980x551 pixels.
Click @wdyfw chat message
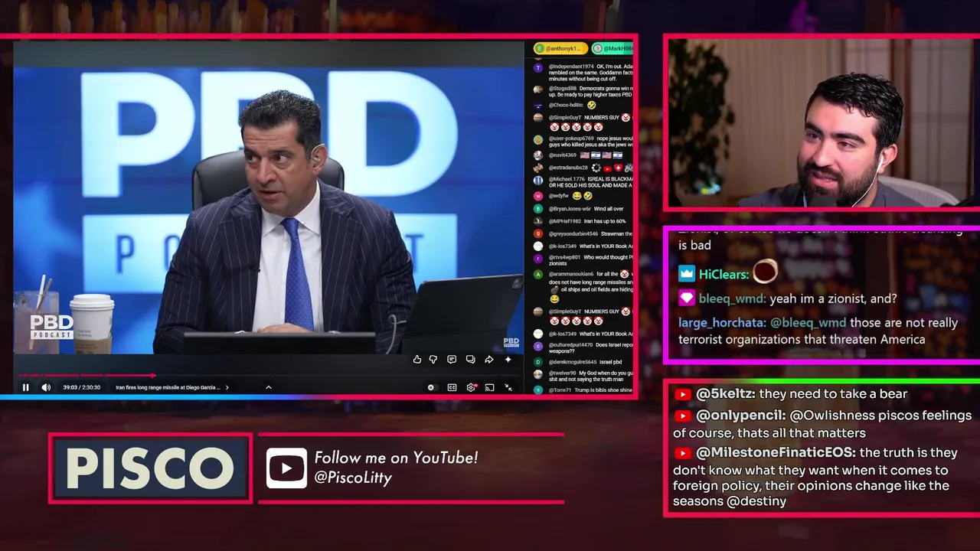click(570, 196)
